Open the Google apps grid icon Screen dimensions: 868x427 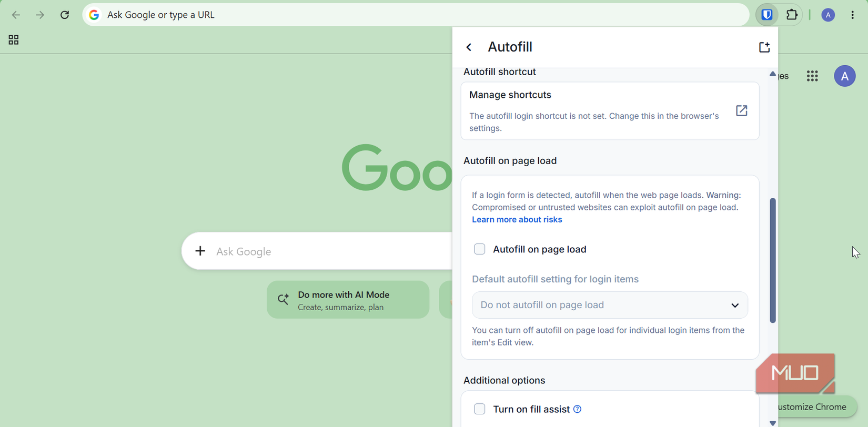pyautogui.click(x=812, y=76)
